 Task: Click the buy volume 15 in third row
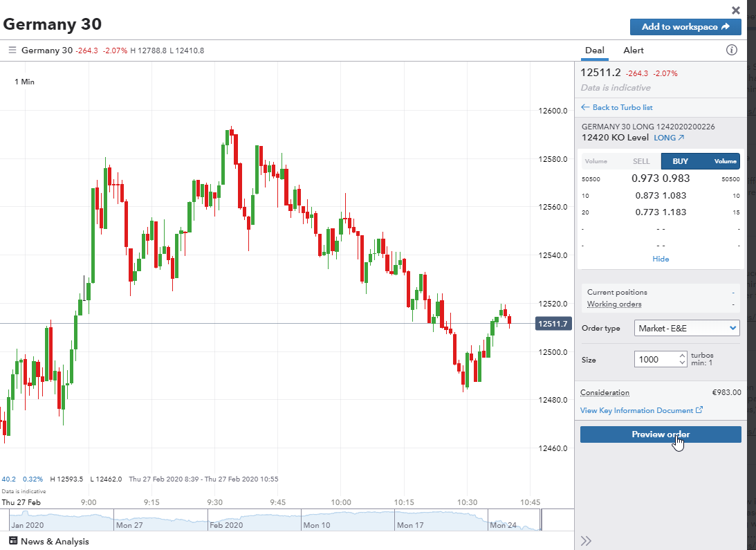click(736, 212)
